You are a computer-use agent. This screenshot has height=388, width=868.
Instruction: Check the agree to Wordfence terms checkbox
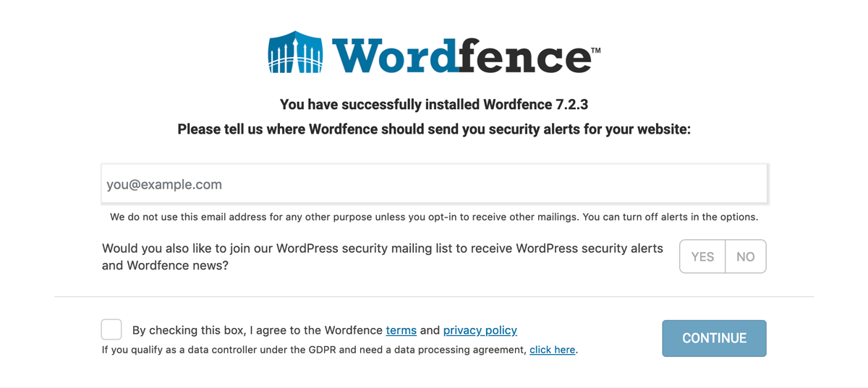point(111,329)
